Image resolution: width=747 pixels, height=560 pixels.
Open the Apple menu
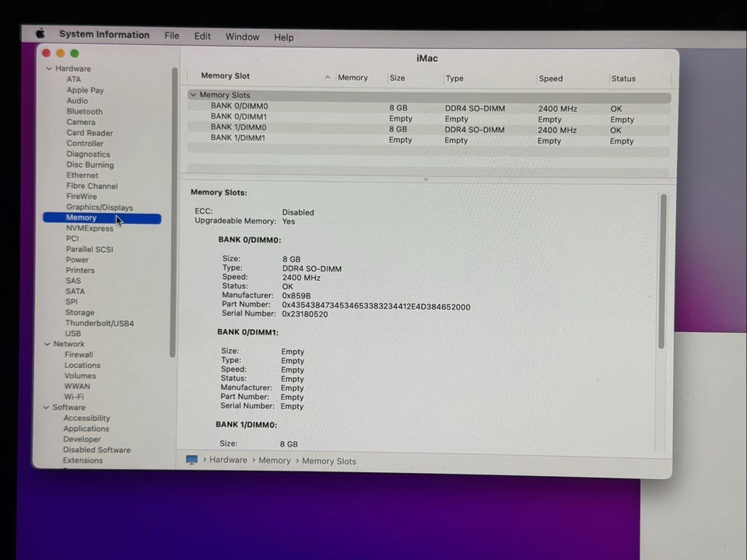click(x=40, y=34)
